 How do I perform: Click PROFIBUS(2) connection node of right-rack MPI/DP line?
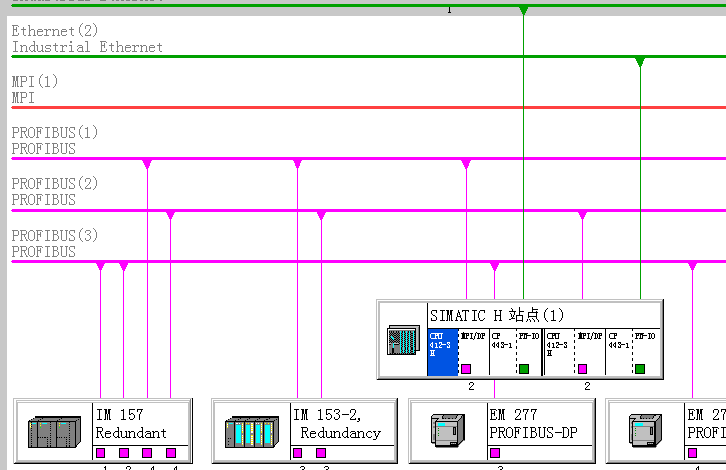pyautogui.click(x=582, y=215)
